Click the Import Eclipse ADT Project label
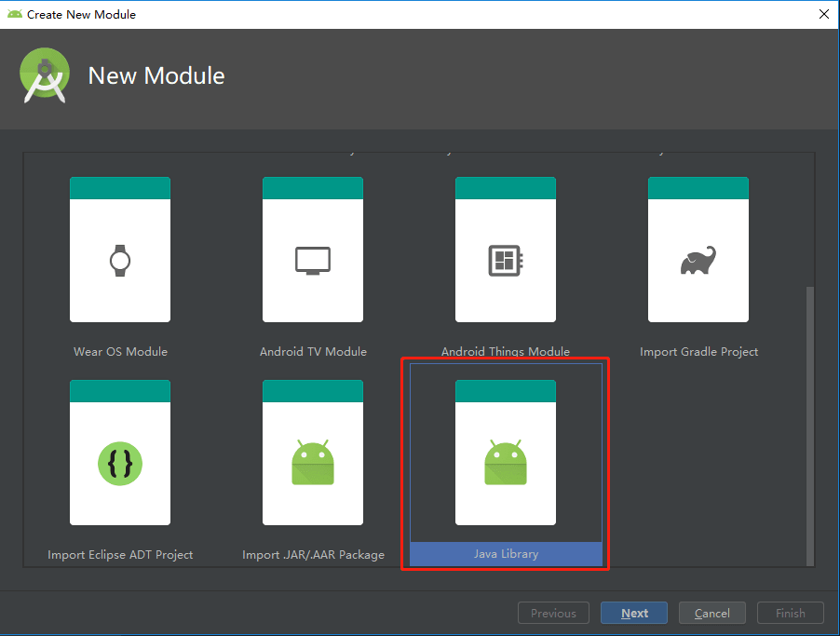 [120, 555]
